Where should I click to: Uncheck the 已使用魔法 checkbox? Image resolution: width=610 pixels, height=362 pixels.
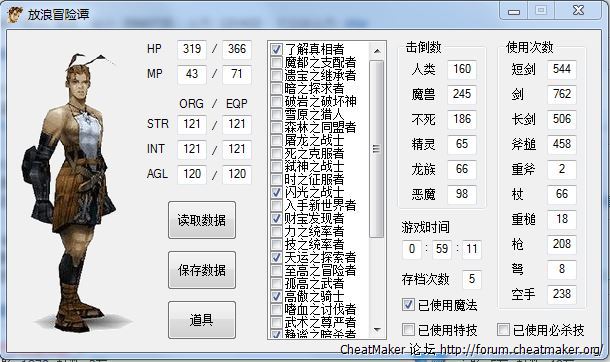(408, 304)
